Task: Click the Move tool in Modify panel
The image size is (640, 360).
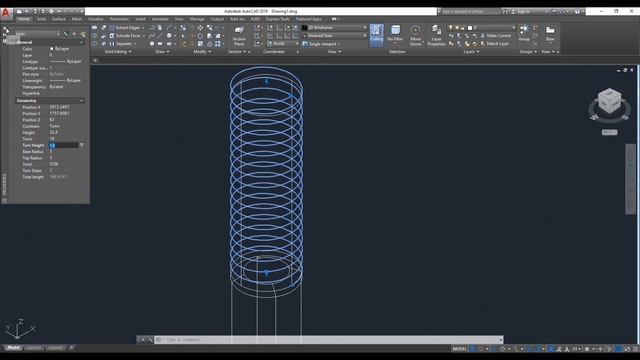Action: [200, 28]
